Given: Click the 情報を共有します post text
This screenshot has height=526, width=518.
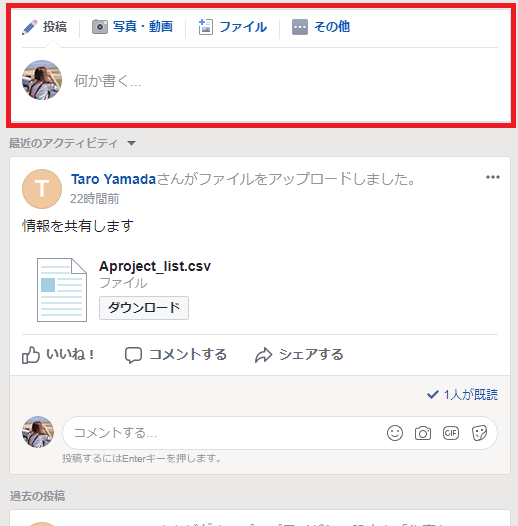Looking at the screenshot, I should (x=78, y=226).
